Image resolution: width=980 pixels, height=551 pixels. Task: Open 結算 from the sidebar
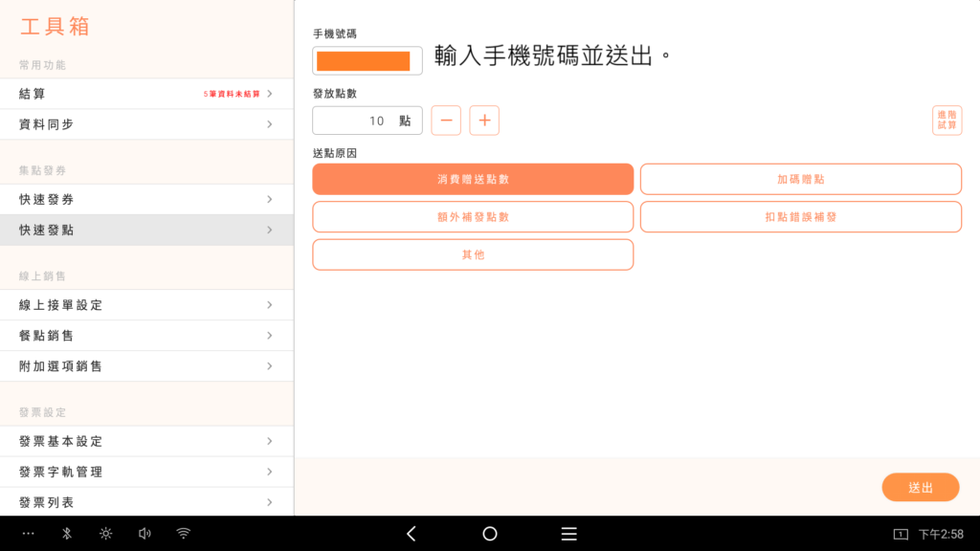pos(146,94)
